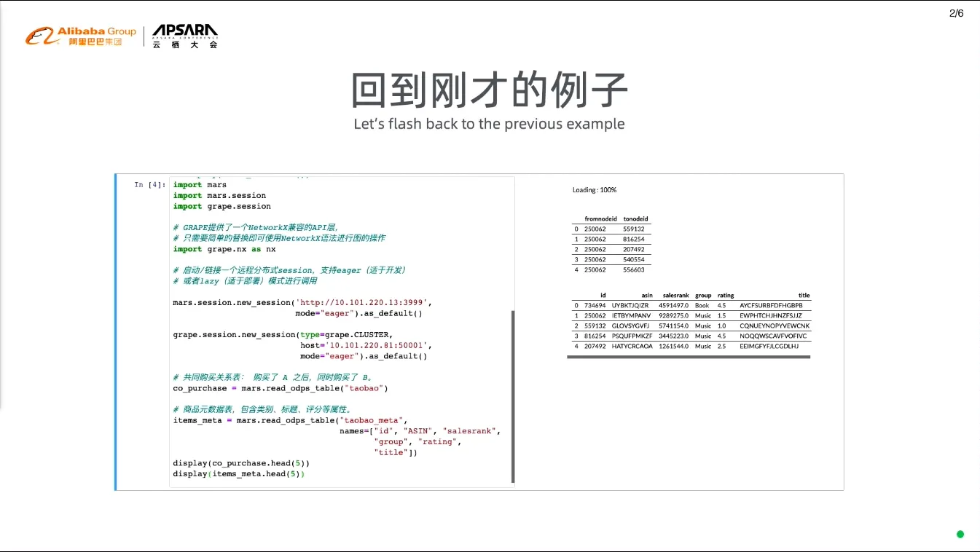
Task: Click the In [4] cell prompt
Action: click(149, 185)
